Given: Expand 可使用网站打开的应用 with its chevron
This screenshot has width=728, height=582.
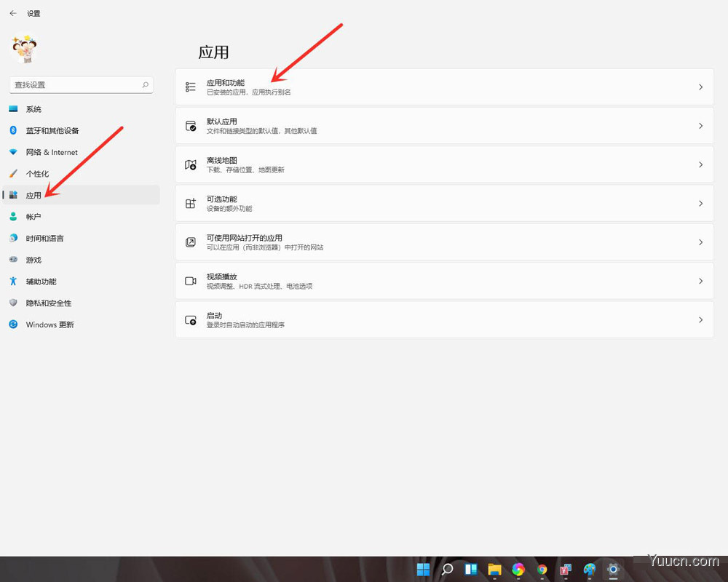Looking at the screenshot, I should click(x=700, y=242).
